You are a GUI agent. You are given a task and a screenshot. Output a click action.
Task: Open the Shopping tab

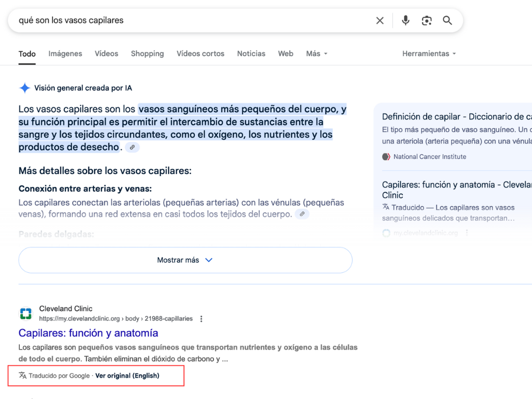[147, 54]
